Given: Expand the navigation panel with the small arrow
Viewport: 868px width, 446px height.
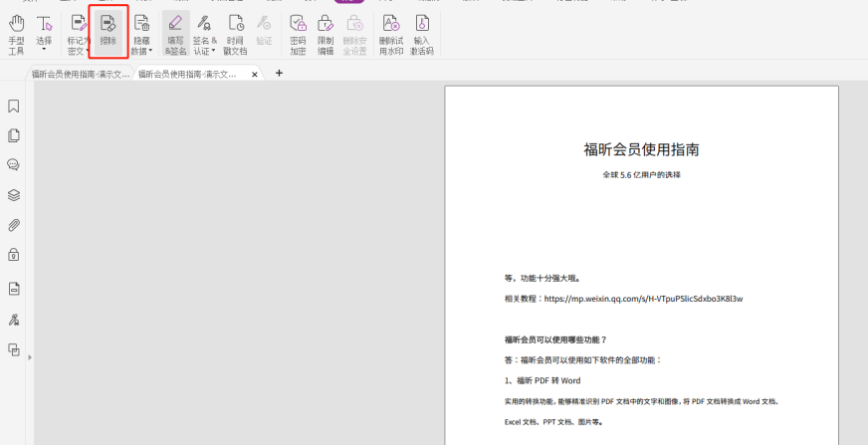Looking at the screenshot, I should (x=30, y=357).
